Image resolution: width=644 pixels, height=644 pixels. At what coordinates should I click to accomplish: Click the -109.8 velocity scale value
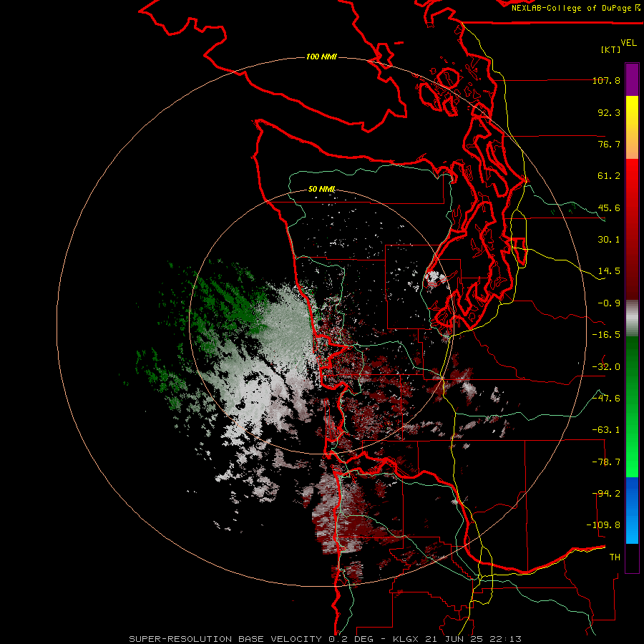tap(604, 525)
